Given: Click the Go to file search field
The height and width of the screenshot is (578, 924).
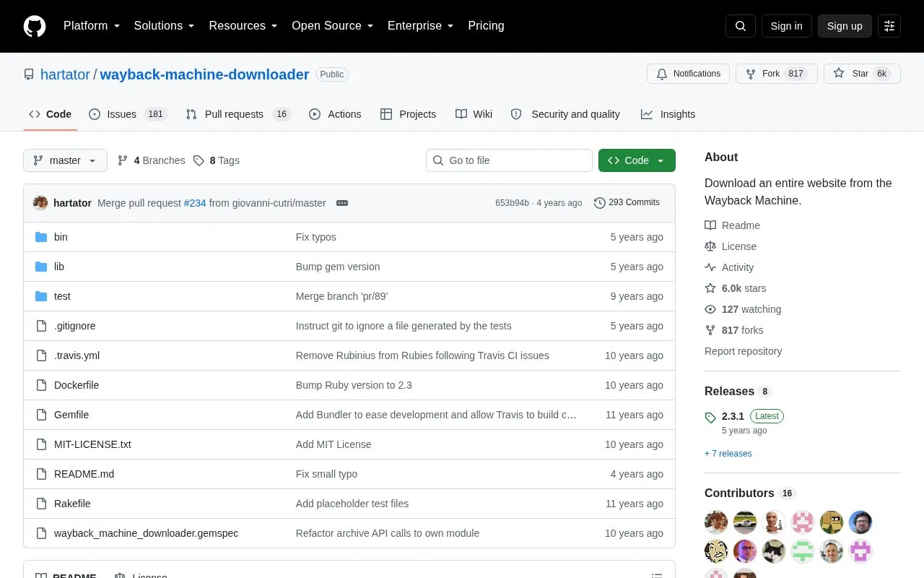Looking at the screenshot, I should (x=509, y=160).
